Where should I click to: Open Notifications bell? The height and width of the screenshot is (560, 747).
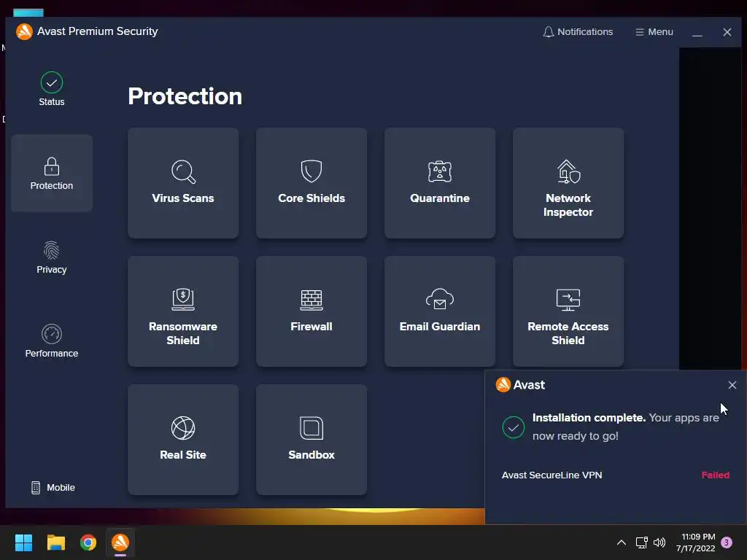coord(578,32)
